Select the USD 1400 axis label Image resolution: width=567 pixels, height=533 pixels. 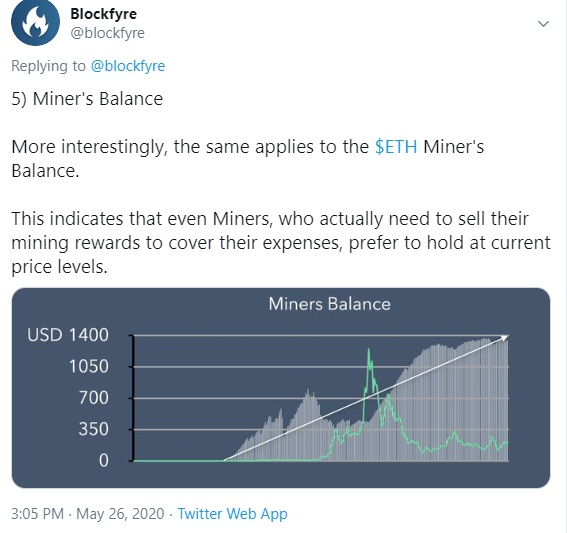68,334
